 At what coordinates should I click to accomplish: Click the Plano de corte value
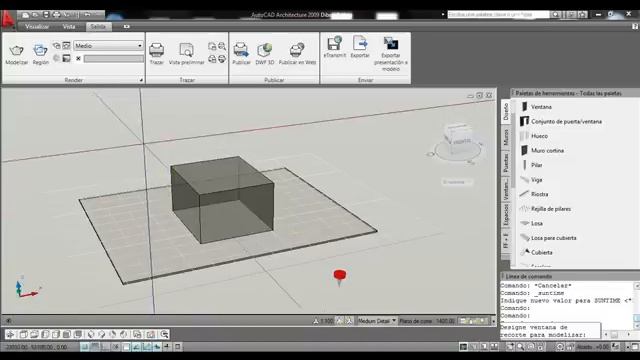click(x=445, y=321)
